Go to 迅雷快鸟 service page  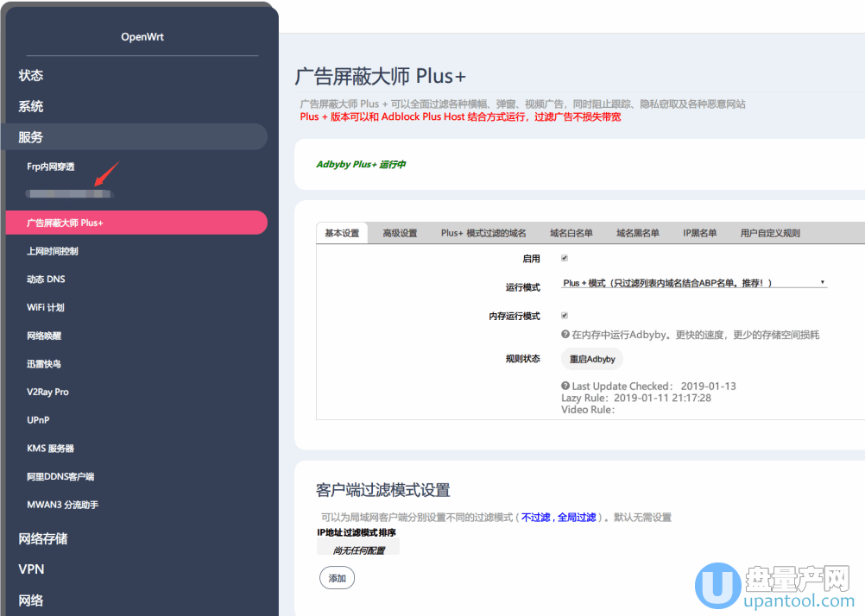click(43, 363)
